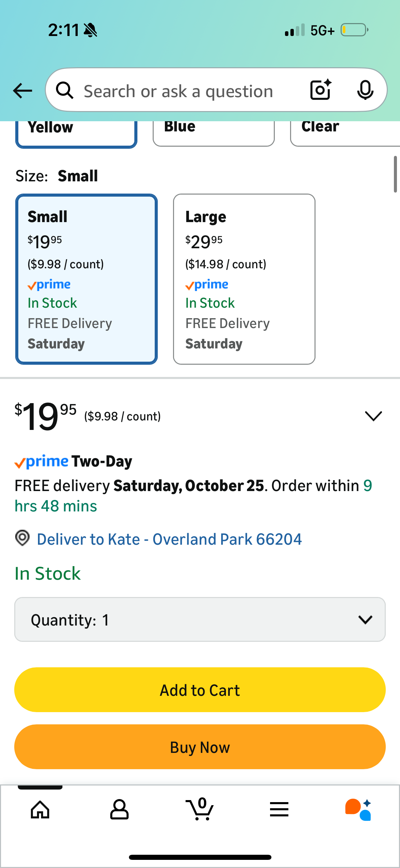Tap the microphone voice search icon

coord(365,90)
